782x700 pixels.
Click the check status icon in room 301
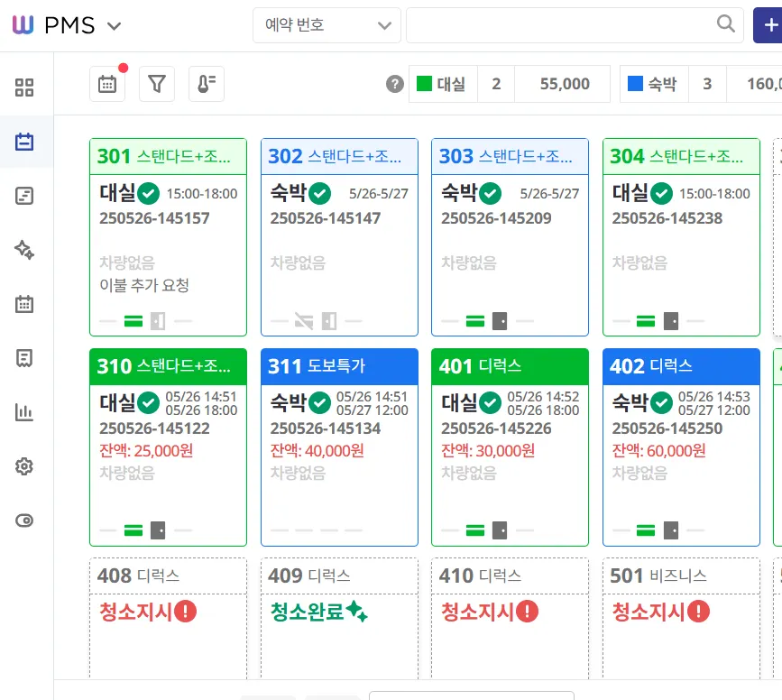point(149,194)
